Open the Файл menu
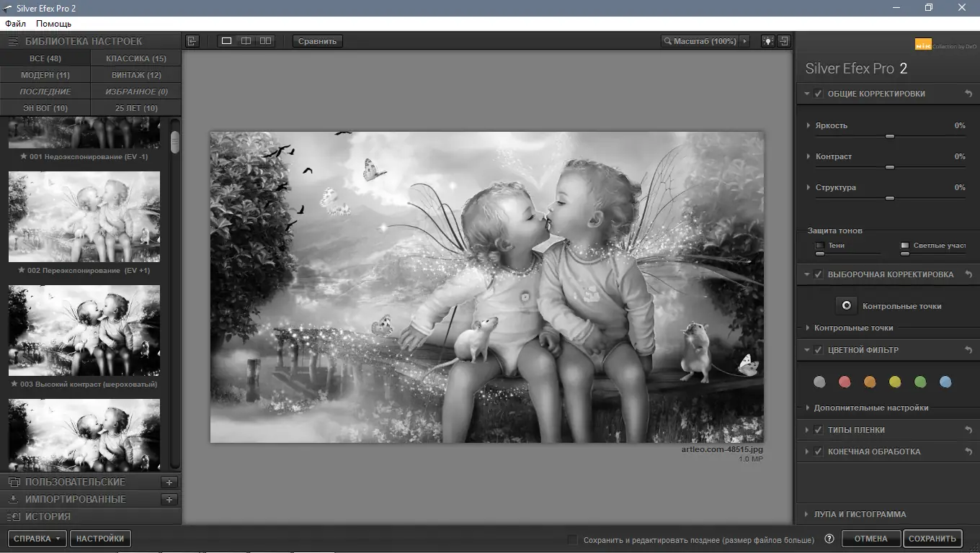 [x=15, y=23]
